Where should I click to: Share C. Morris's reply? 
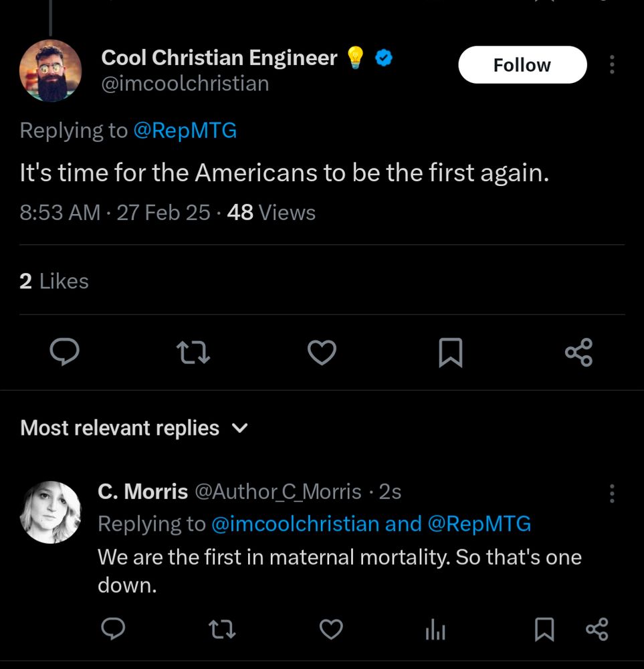[x=597, y=629]
